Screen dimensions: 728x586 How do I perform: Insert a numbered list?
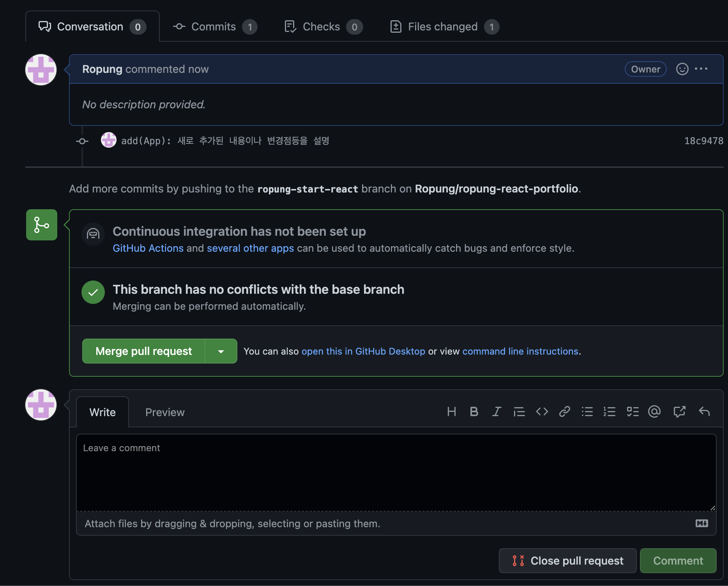(610, 411)
